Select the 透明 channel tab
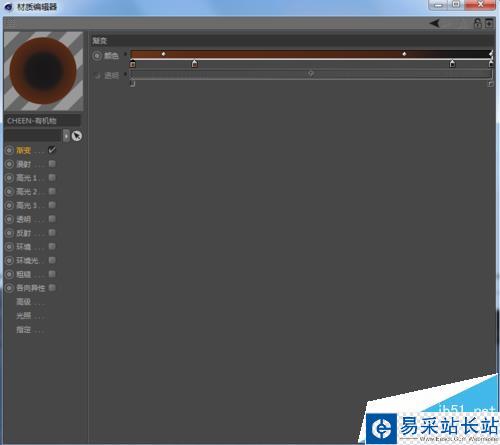Image resolution: width=500 pixels, height=445 pixels. pyautogui.click(x=23, y=219)
